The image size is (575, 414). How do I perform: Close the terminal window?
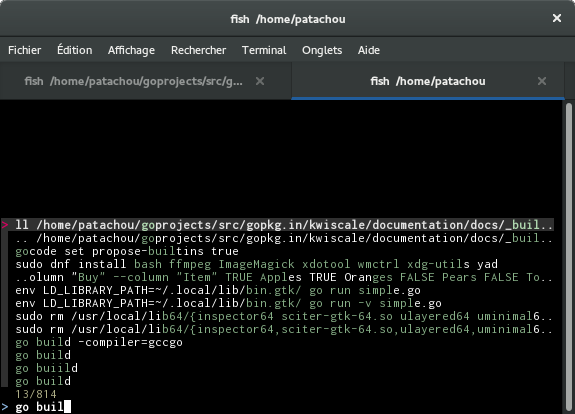[x=557, y=18]
